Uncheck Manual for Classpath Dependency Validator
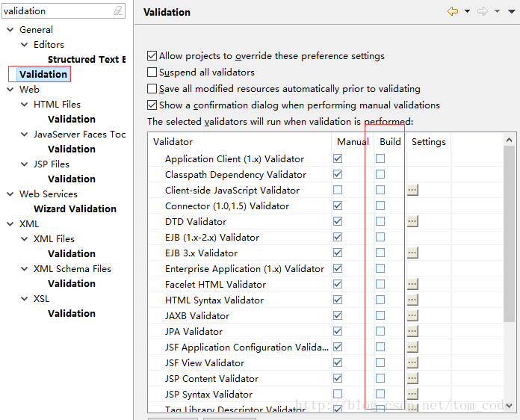 338,174
